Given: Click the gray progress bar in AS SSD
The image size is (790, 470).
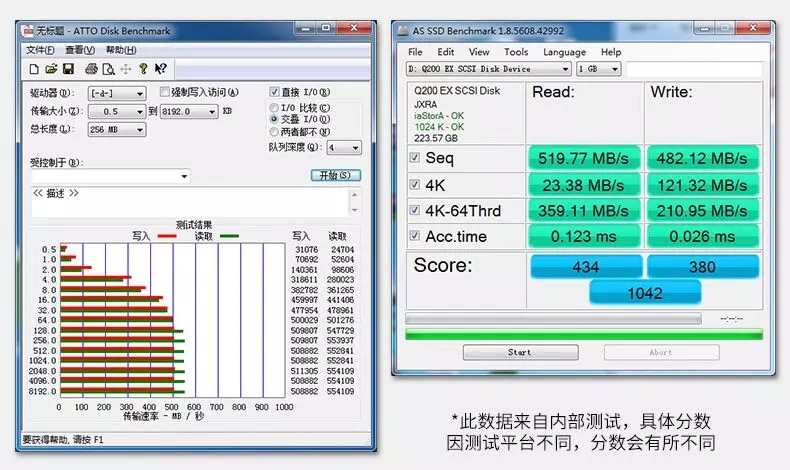Looking at the screenshot, I should pyautogui.click(x=553, y=318).
